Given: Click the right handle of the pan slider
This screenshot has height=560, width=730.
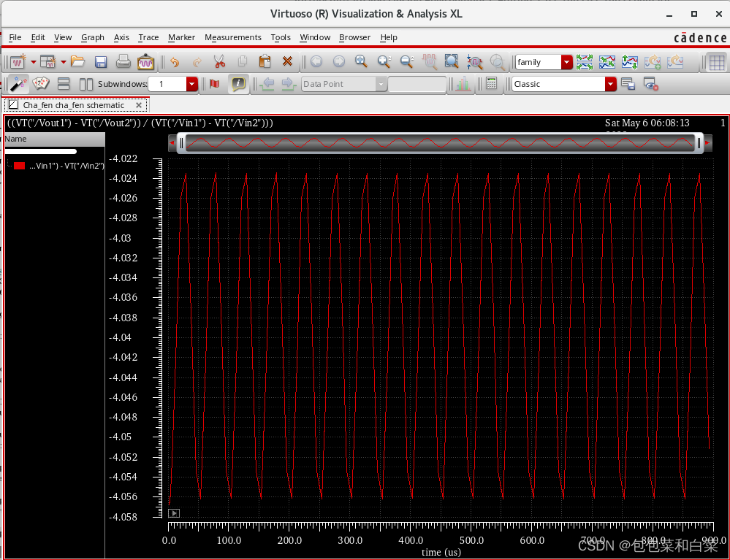Looking at the screenshot, I should tap(699, 144).
